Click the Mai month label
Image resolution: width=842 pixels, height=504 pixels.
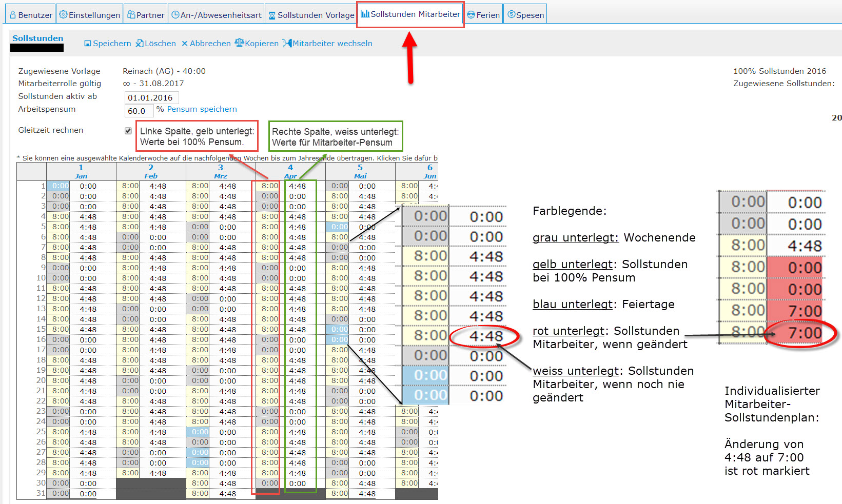pyautogui.click(x=360, y=176)
